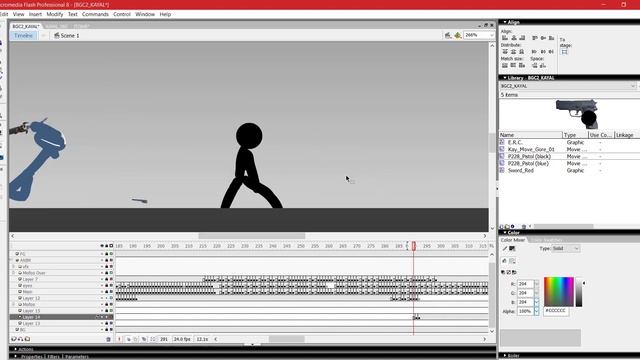Collapse the Library panel
The width and height of the screenshot is (640, 360).
[x=505, y=78]
